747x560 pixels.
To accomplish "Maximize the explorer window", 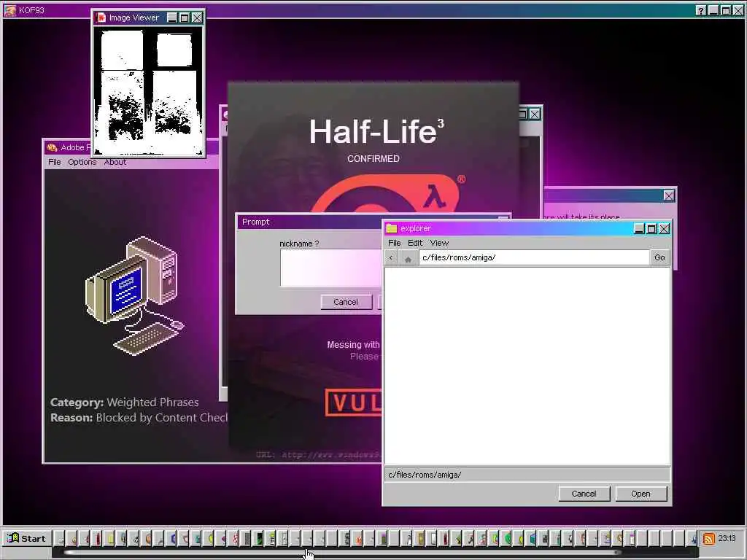I will tap(651, 228).
